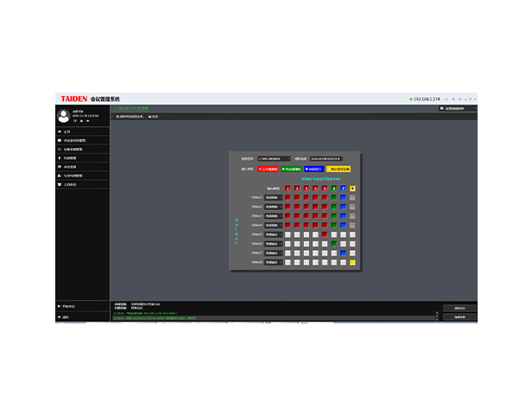Screen dimensions: 532x415
Task: Open the matrix model dropdown in the panel
Action: (275, 159)
